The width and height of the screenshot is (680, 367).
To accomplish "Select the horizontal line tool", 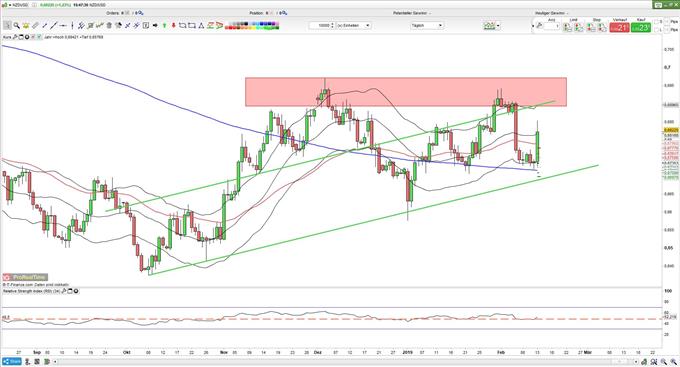I will click(63, 26).
